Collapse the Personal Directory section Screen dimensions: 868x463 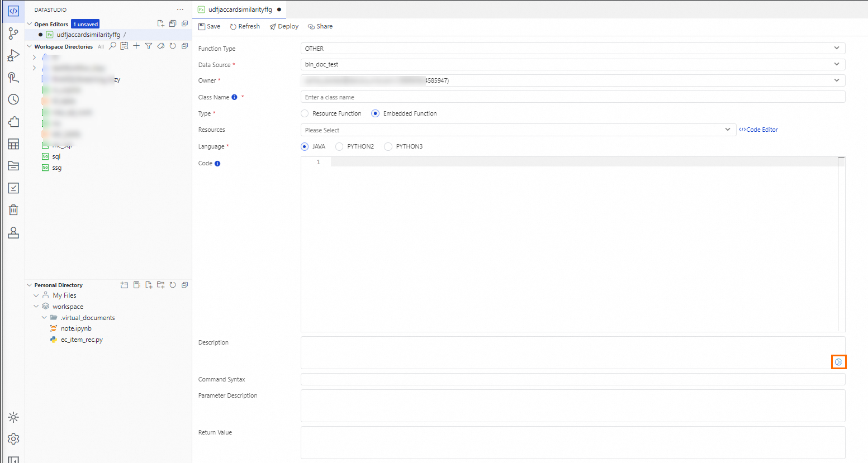point(30,285)
